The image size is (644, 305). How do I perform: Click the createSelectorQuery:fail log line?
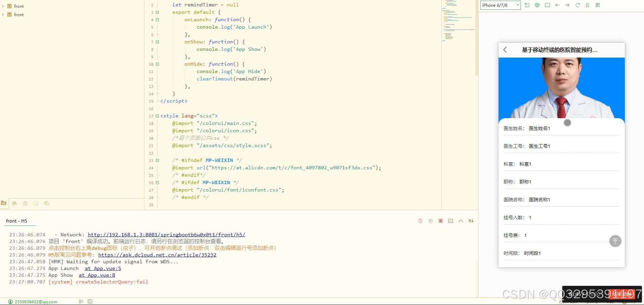click(98, 282)
